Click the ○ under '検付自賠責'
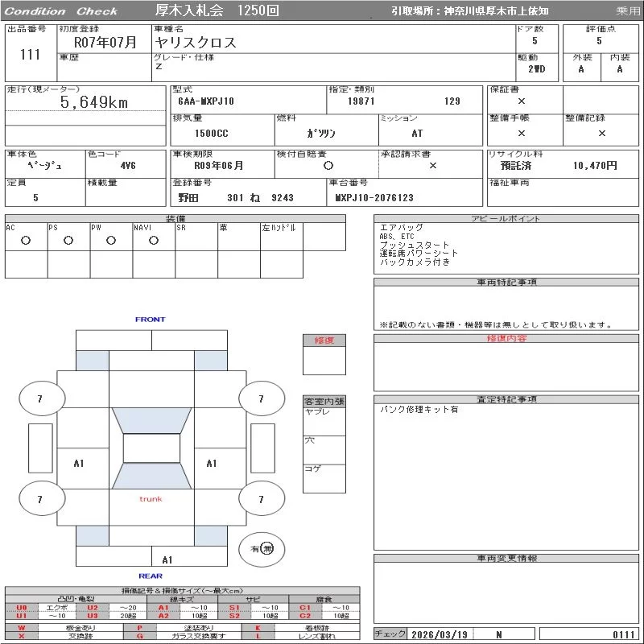Screen dimensions: 644x644 [328, 166]
